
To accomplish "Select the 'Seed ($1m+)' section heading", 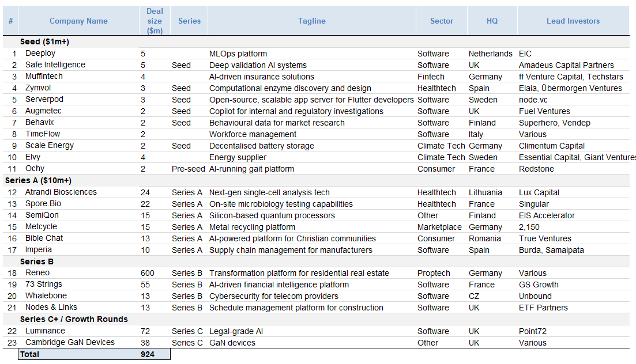I will 44,41.
